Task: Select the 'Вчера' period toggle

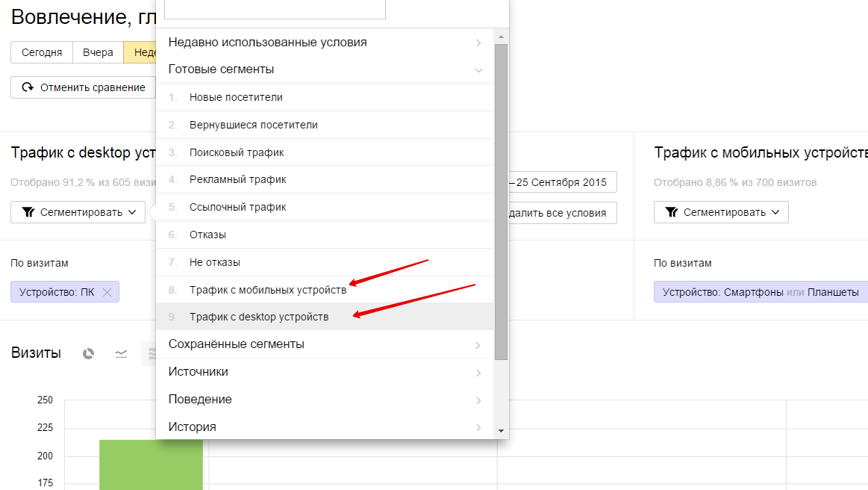Action: 98,52
